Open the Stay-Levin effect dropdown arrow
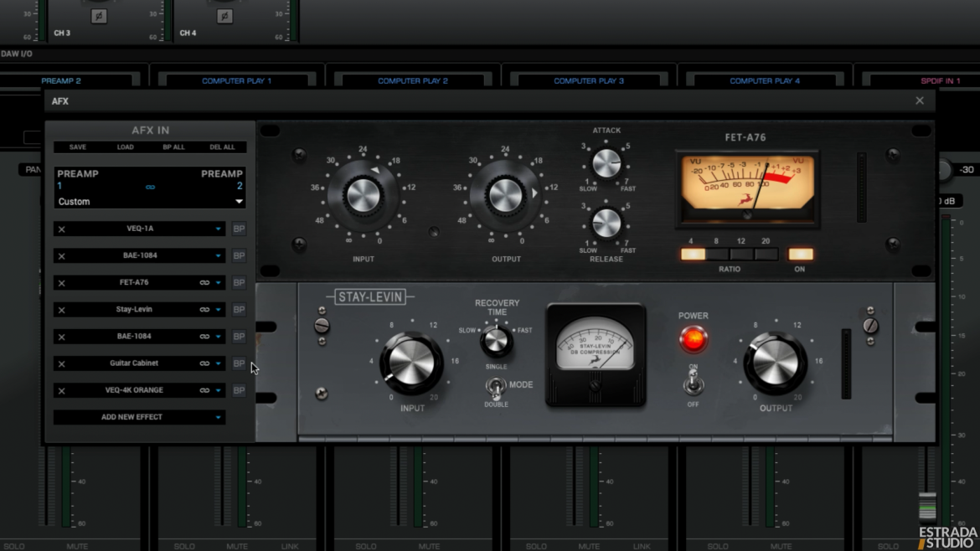980x551 pixels. coord(218,310)
